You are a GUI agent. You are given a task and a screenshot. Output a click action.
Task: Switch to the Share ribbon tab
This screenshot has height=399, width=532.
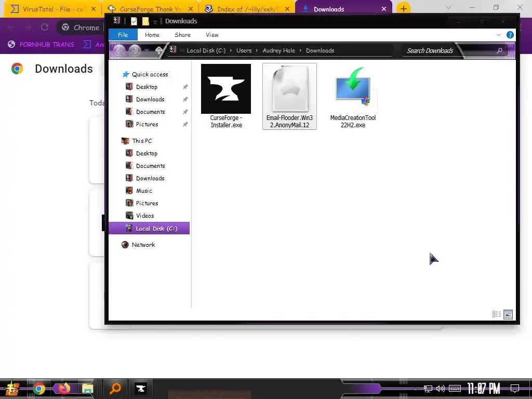182,35
